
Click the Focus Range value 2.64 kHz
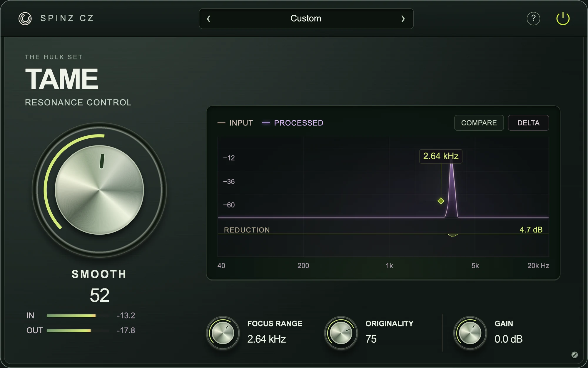[x=267, y=339]
